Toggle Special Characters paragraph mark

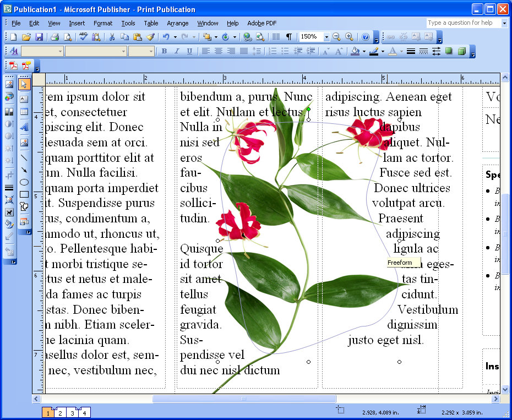pyautogui.click(x=288, y=37)
